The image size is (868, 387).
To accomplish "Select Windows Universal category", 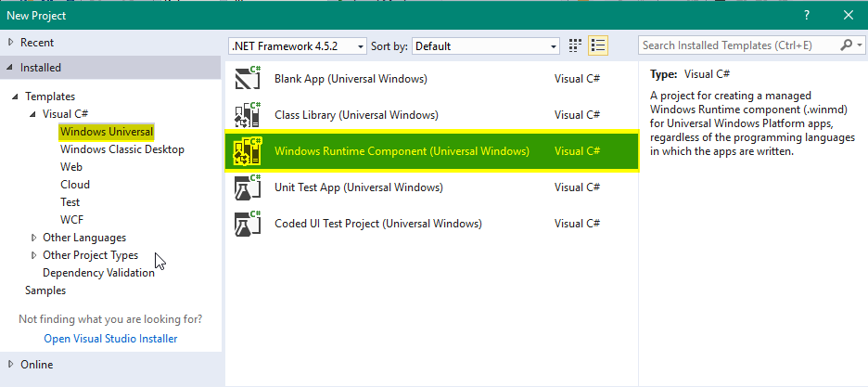I will [x=107, y=132].
